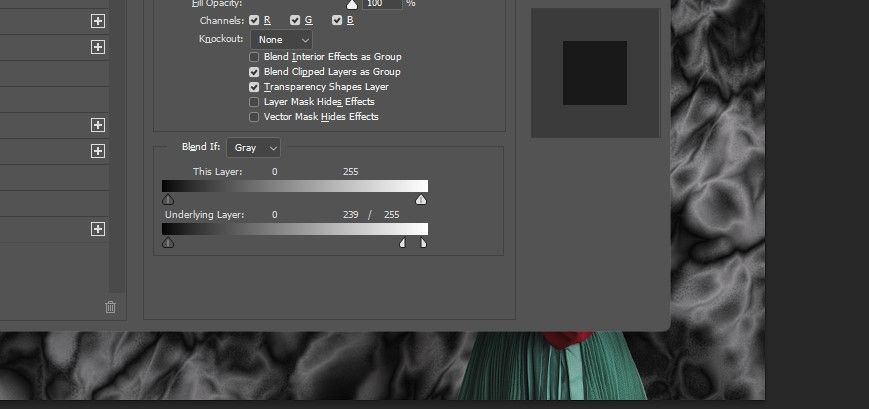This screenshot has width=869, height=409.
Task: Select Underlying Layer black point slider
Action: [168, 243]
